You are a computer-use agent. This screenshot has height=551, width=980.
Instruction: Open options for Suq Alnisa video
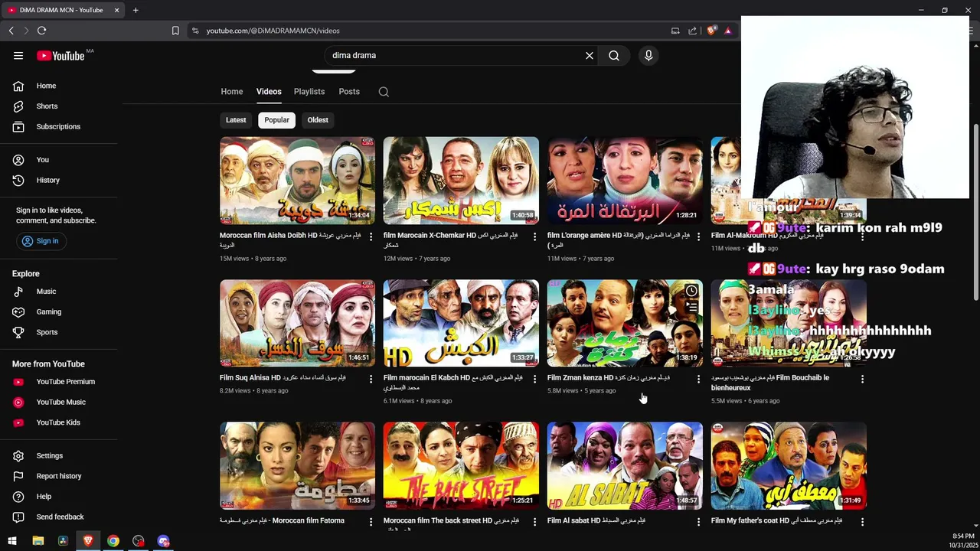tap(371, 380)
